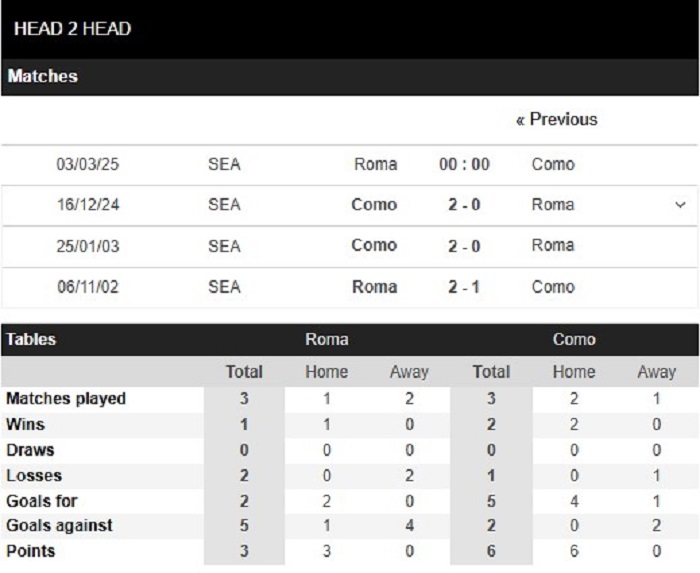Image resolution: width=700 pixels, height=573 pixels.
Task: Select the Goals against row label
Action: (x=59, y=526)
